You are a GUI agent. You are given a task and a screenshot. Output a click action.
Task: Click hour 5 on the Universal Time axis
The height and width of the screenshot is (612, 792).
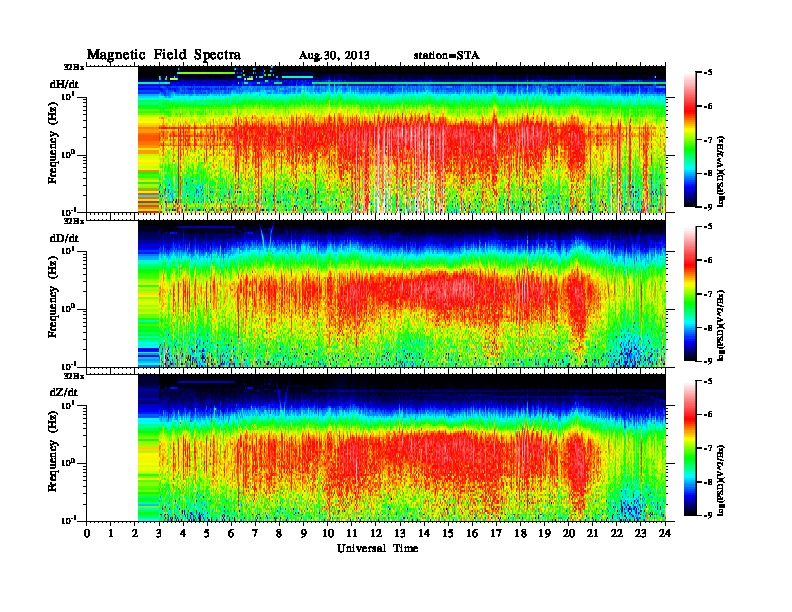point(207,534)
